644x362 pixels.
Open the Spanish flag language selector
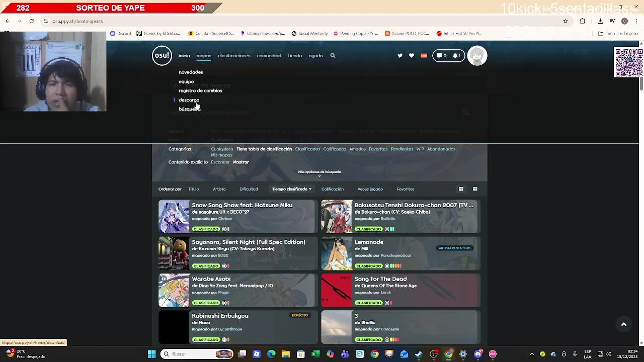click(424, 56)
